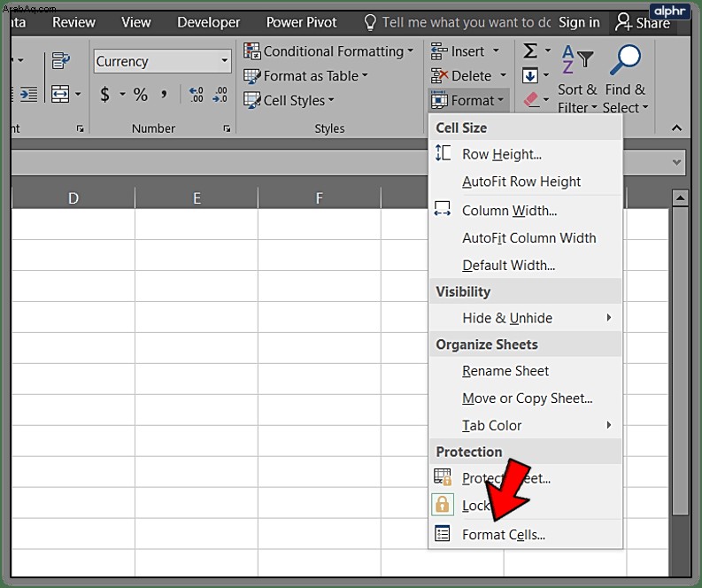Switch to the Review tab
The height and width of the screenshot is (588, 702).
pyautogui.click(x=73, y=22)
